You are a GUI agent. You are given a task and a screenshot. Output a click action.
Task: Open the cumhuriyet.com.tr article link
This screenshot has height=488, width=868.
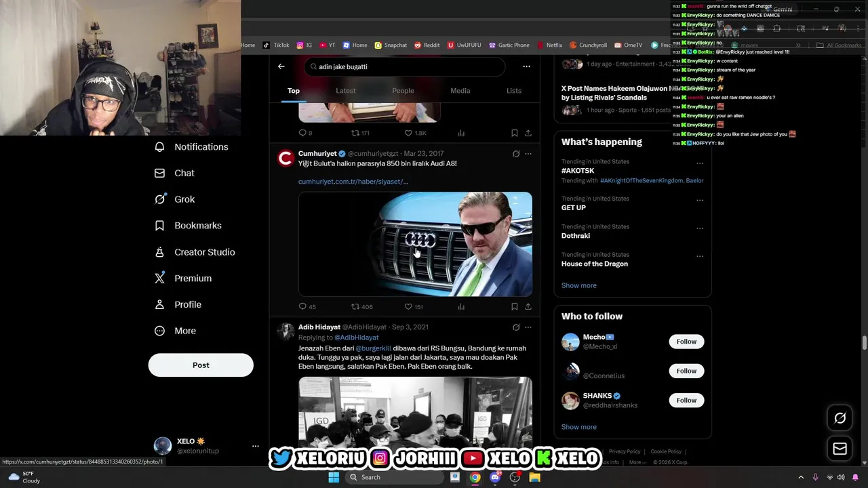[x=353, y=182]
